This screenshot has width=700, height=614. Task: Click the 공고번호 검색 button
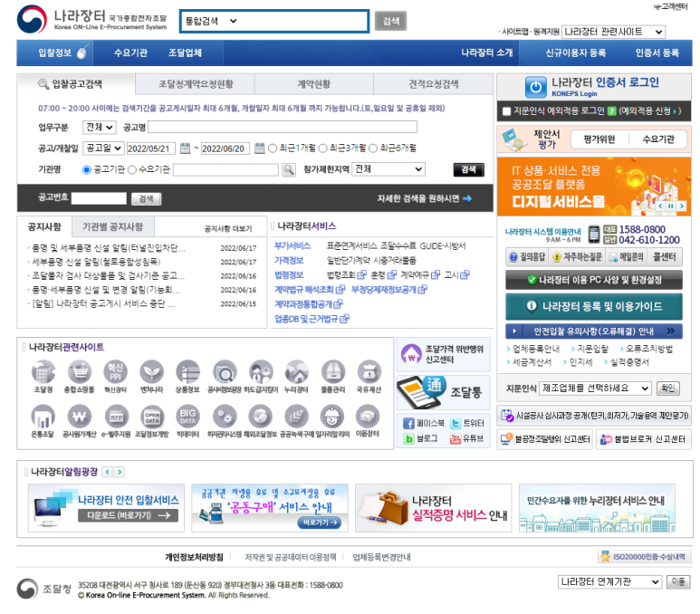[146, 198]
